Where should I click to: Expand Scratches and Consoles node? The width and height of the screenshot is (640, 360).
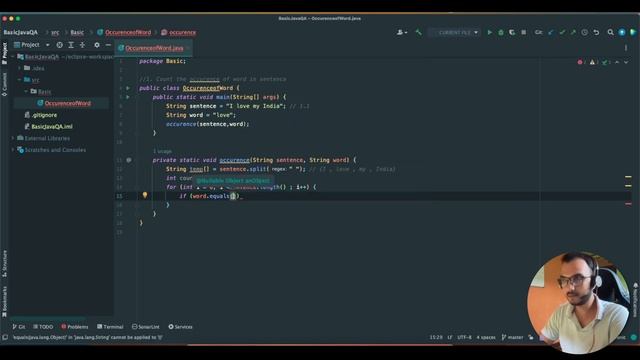click(13, 150)
